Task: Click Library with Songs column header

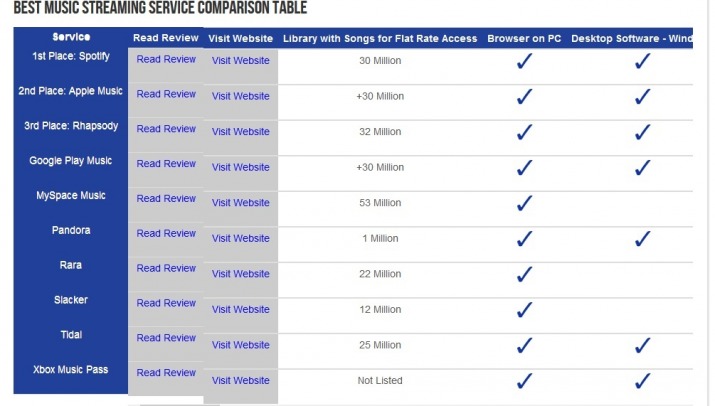Action: pyautogui.click(x=380, y=39)
